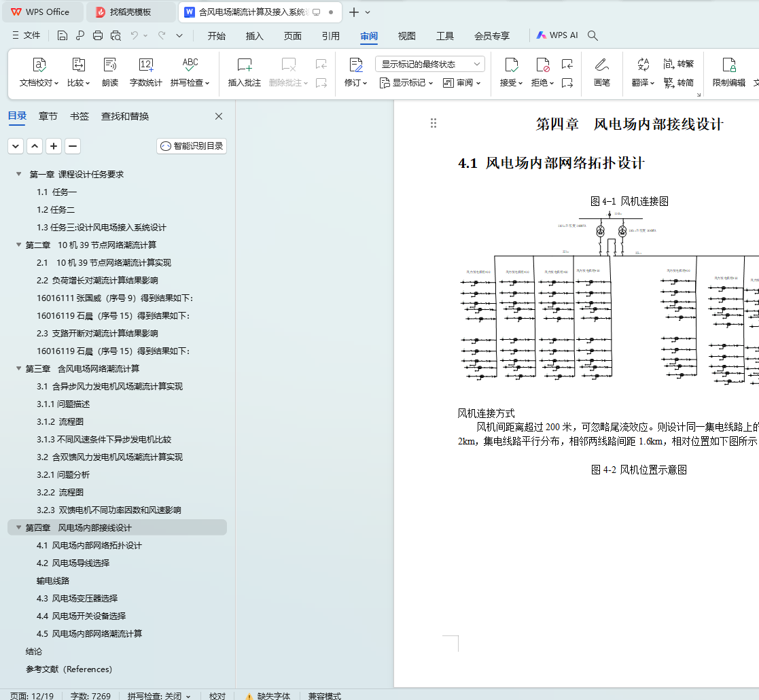Screen dimensions: 759x700
Task: Click the 缺失字体 warning in status bar
Action: tap(268, 696)
